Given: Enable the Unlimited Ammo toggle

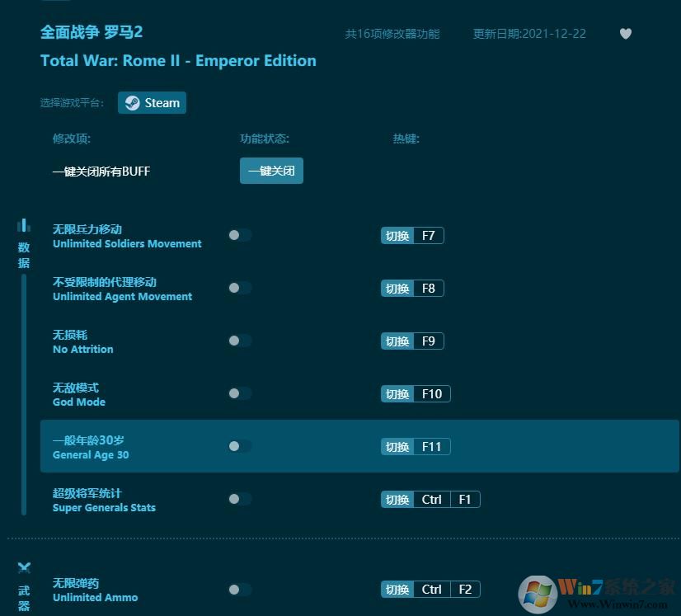Looking at the screenshot, I should click(239, 589).
